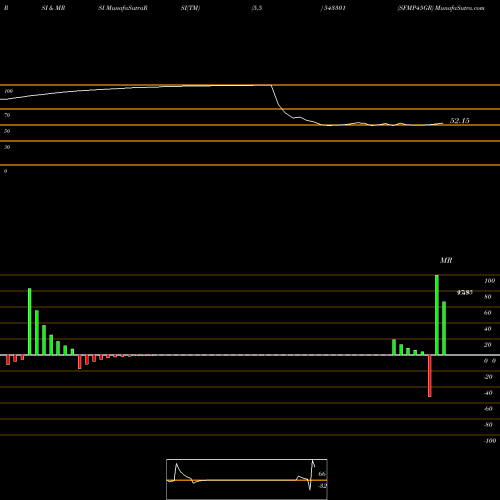Click the MR axis label -60

(x=488, y=409)
